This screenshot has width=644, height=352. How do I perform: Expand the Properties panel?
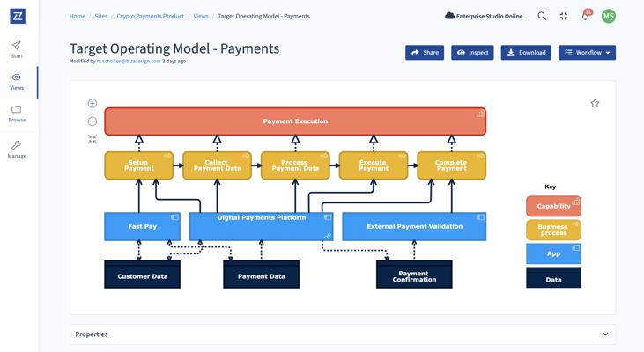click(x=343, y=334)
